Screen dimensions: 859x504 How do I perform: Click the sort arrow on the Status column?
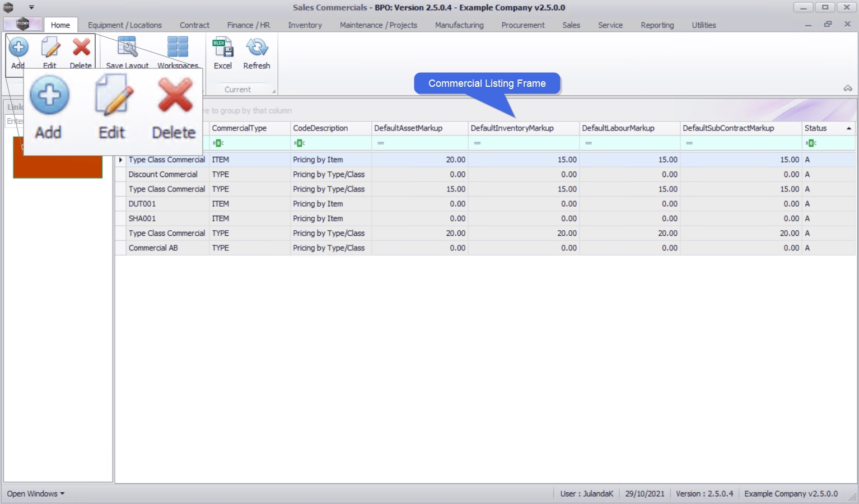click(x=849, y=128)
